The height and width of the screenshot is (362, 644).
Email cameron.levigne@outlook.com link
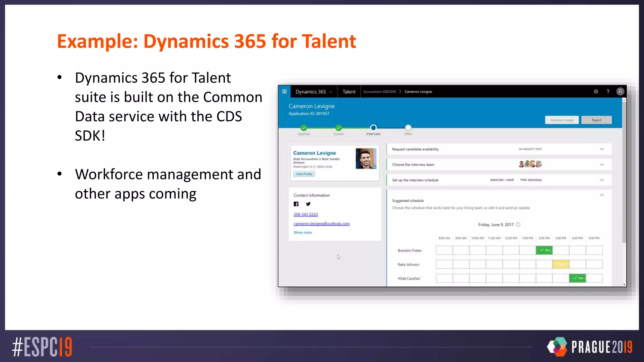pos(321,224)
